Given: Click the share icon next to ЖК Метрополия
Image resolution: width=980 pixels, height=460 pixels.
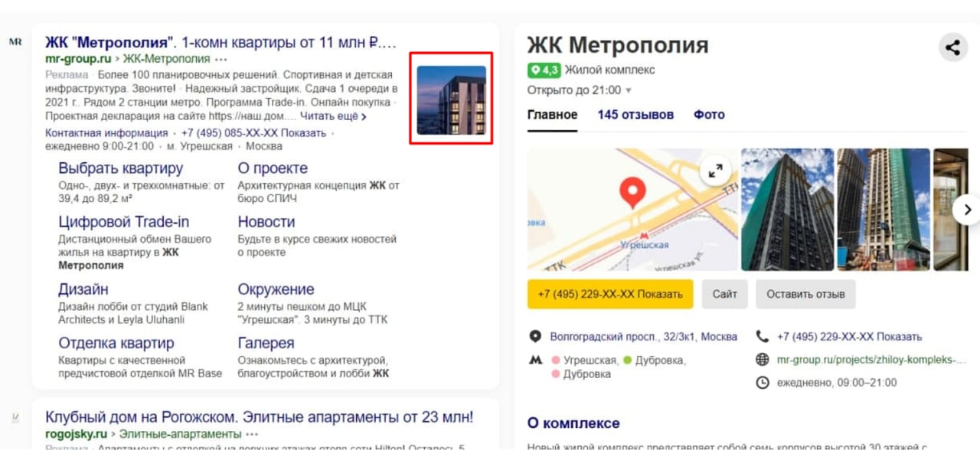Looking at the screenshot, I should (x=952, y=47).
